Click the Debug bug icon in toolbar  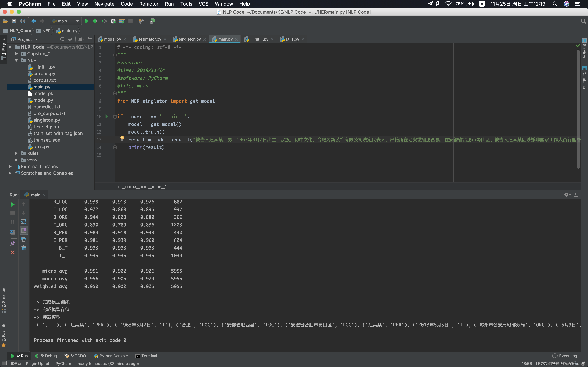95,21
